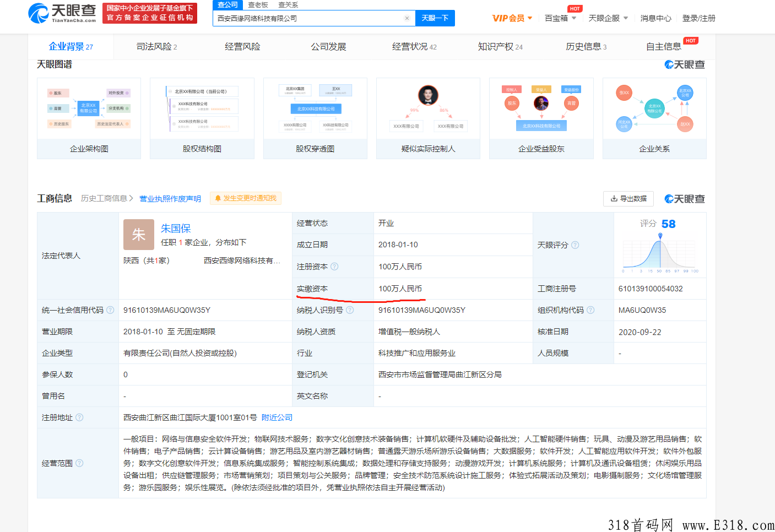The height and width of the screenshot is (532, 775).
Task: Click 西安市市场监督管理局曲江新区分局 text
Action: (440, 374)
